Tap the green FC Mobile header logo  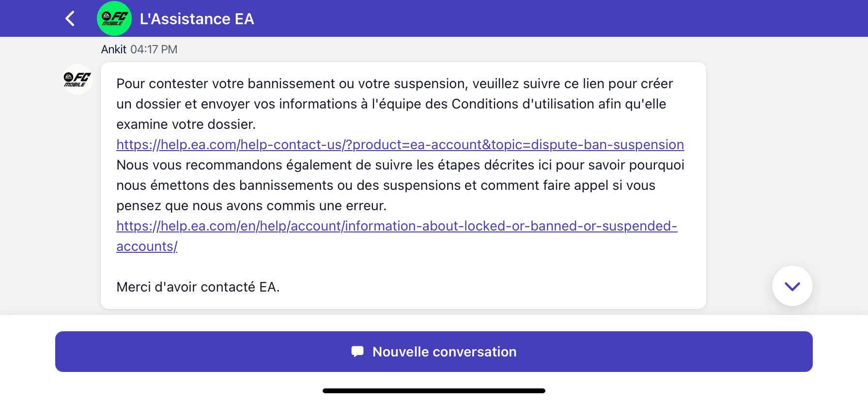(114, 19)
